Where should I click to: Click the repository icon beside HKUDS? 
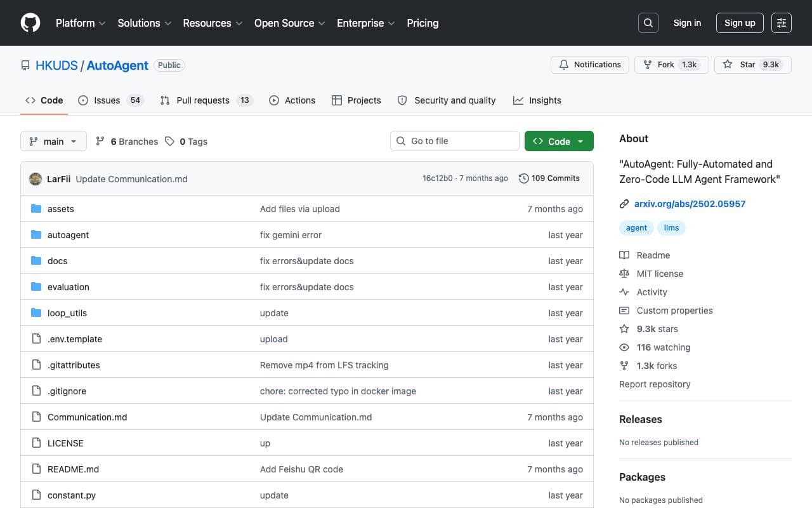click(x=25, y=65)
